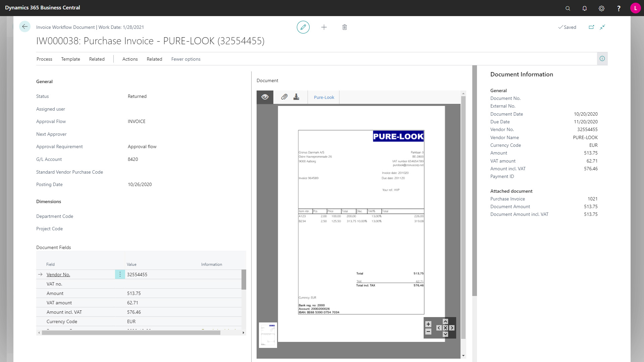The image size is (644, 362).
Task: Expand the Dimensions section
Action: point(48,201)
